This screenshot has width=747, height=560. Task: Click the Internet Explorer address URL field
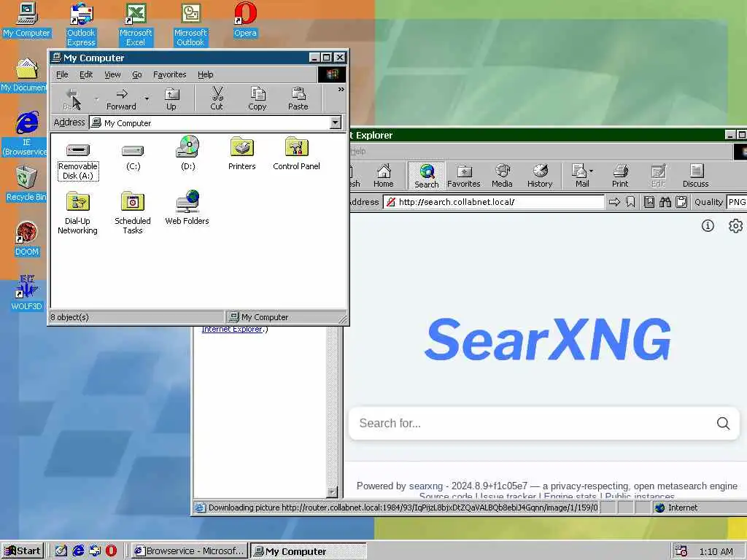tap(493, 202)
